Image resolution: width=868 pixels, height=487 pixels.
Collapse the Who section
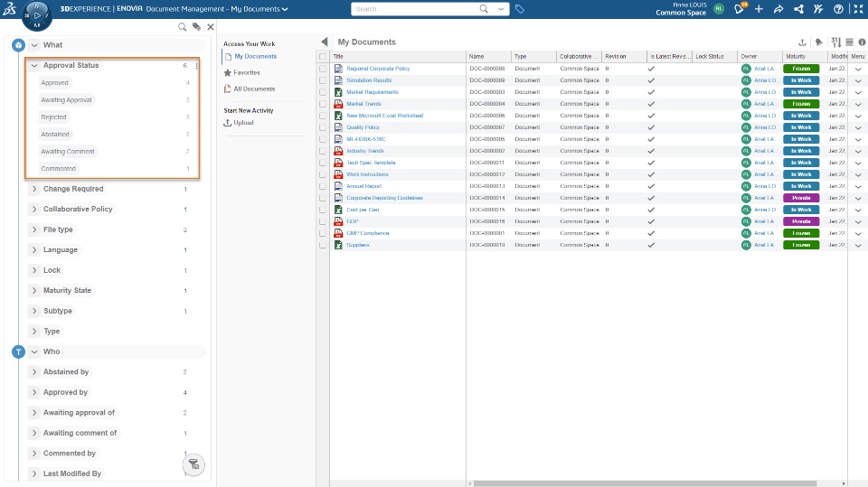pos(34,351)
